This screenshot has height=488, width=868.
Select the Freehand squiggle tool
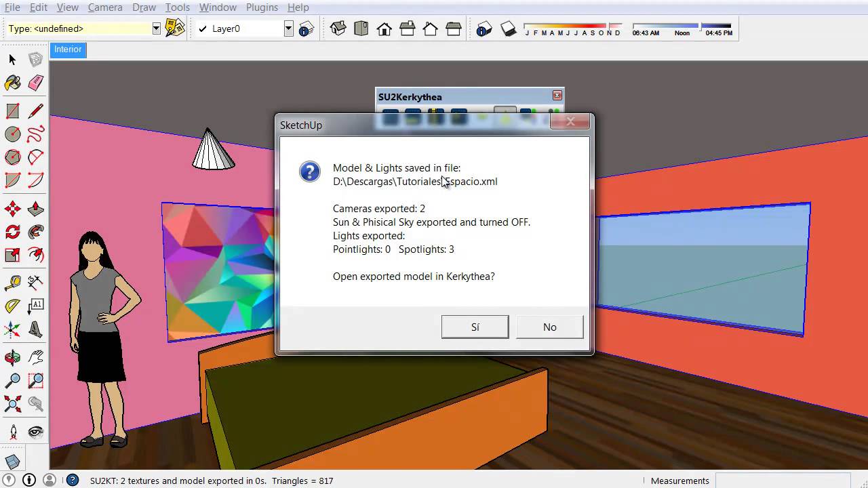(x=35, y=134)
